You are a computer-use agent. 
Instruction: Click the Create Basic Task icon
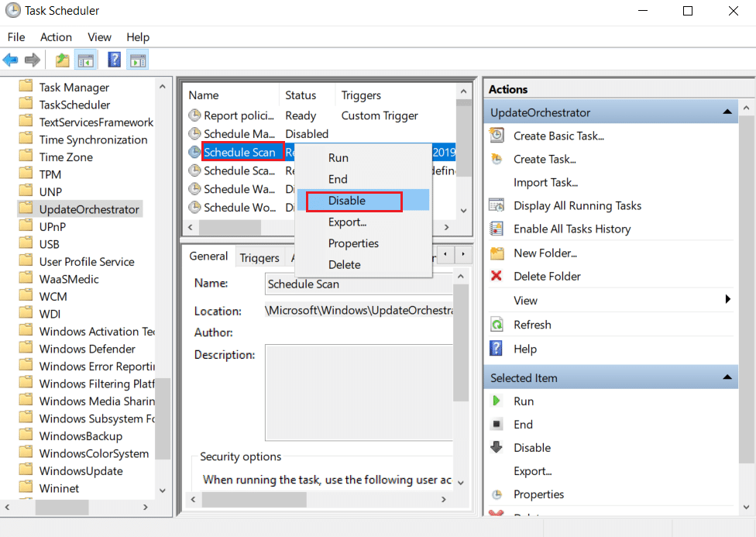click(497, 136)
